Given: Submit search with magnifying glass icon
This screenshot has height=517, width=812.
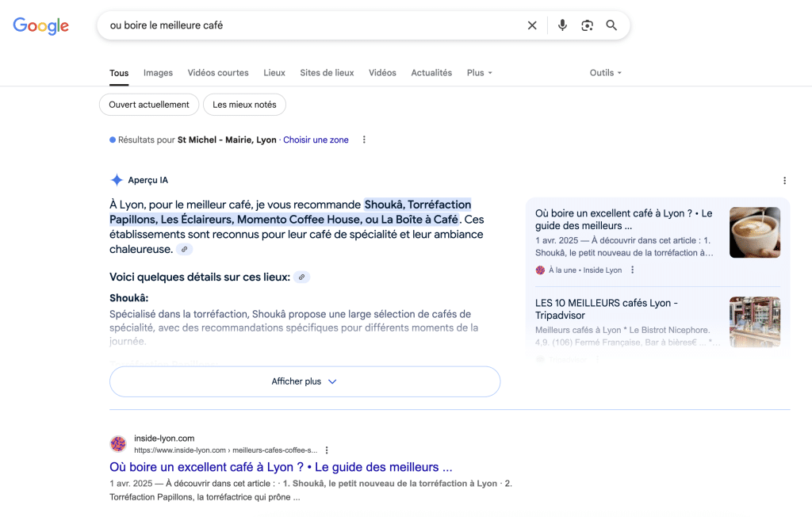Looking at the screenshot, I should click(611, 25).
